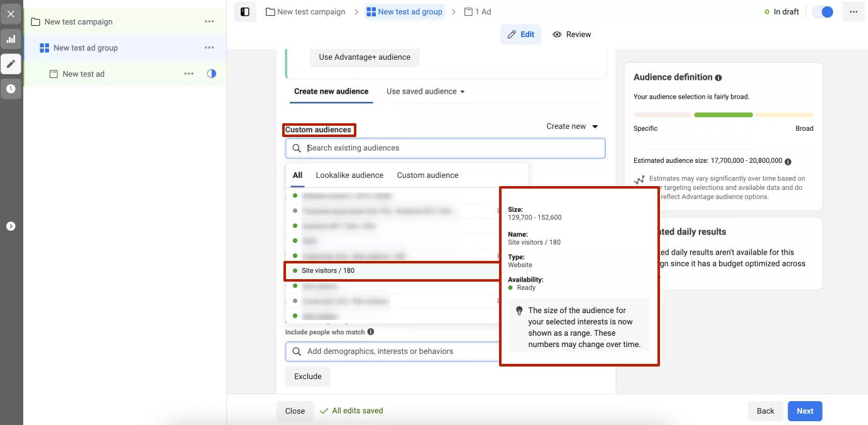868x425 pixels.
Task: Click the In draft status label
Action: pos(781,12)
